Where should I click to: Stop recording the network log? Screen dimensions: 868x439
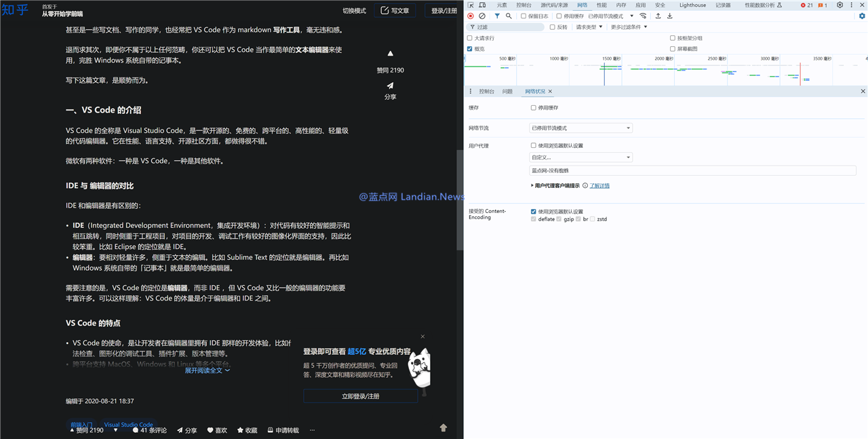tap(471, 16)
